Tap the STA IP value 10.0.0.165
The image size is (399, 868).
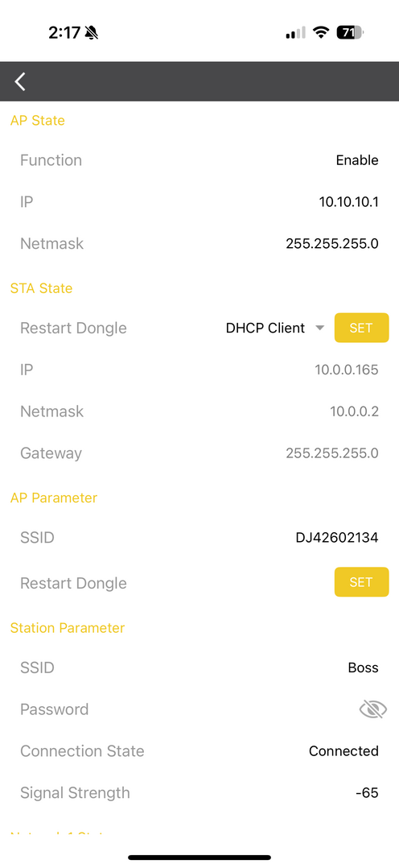click(347, 370)
